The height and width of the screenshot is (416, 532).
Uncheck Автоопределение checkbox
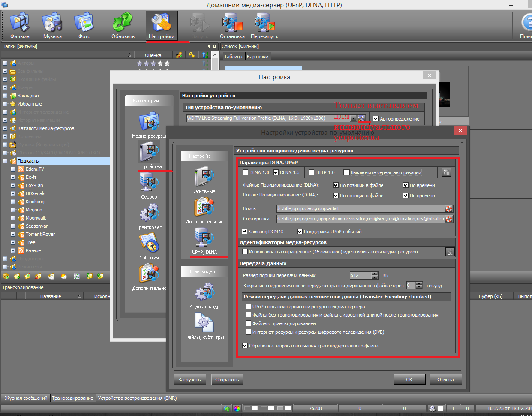pyautogui.click(x=376, y=119)
